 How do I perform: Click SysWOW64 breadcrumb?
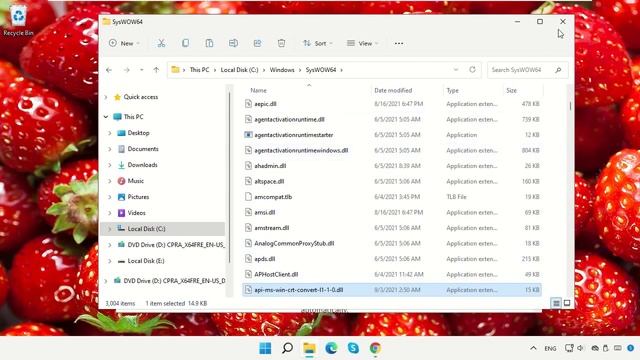coord(321,70)
